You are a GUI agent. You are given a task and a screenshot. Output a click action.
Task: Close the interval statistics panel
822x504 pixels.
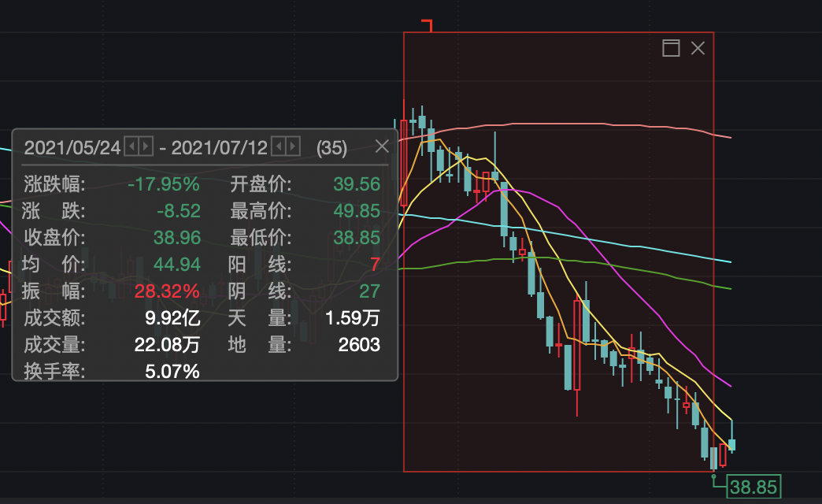click(382, 146)
